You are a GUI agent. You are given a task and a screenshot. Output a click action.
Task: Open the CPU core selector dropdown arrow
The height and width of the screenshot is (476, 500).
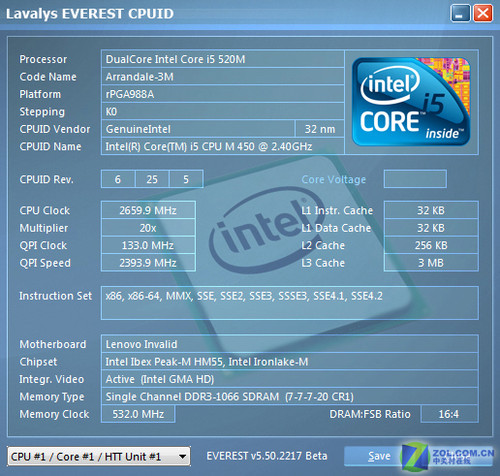pyautogui.click(x=182, y=456)
